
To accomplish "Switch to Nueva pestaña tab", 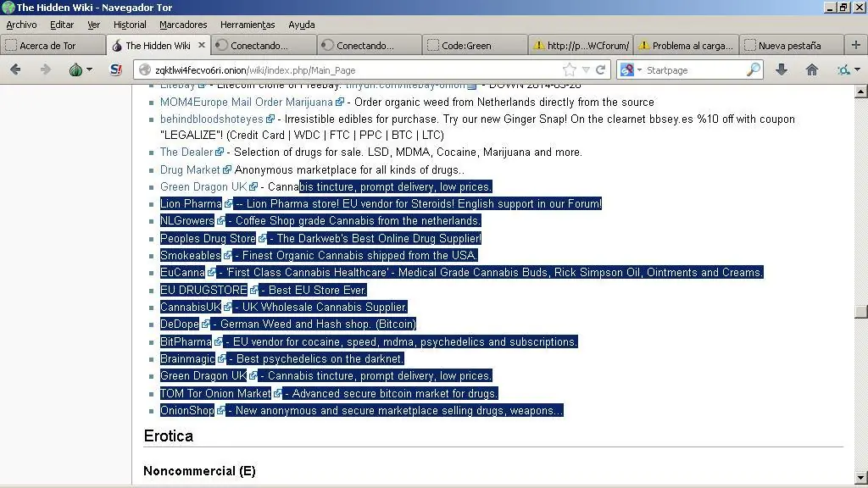I will pos(792,46).
